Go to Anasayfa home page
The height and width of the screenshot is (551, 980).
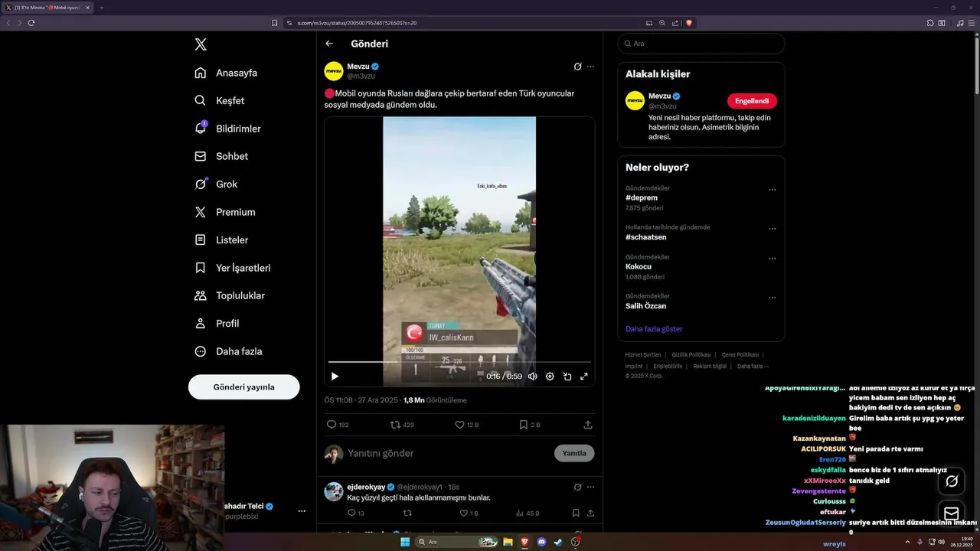click(226, 73)
